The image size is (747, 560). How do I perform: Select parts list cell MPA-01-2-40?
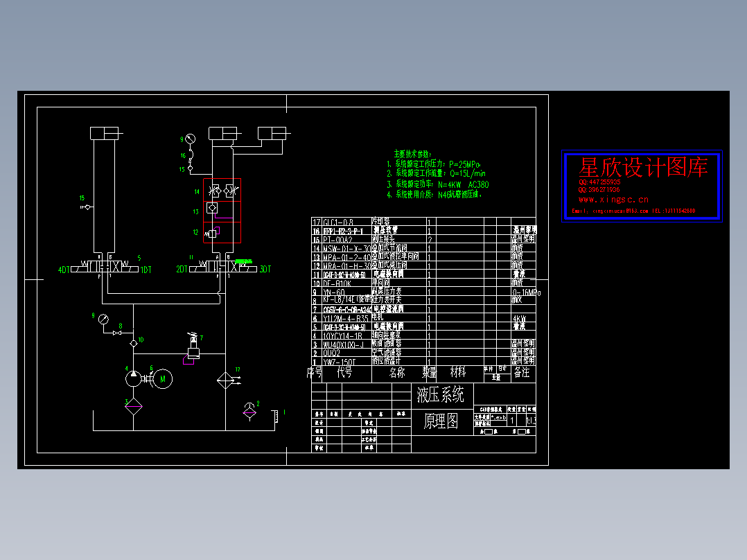click(346, 257)
